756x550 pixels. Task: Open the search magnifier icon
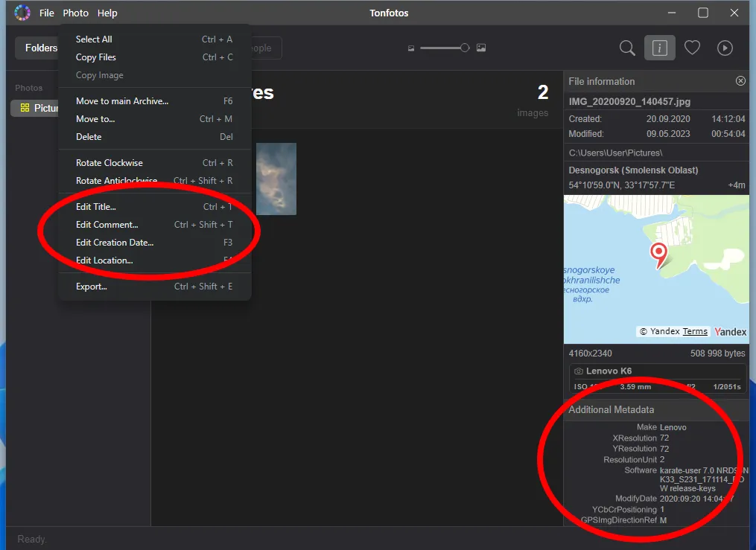[x=627, y=48]
